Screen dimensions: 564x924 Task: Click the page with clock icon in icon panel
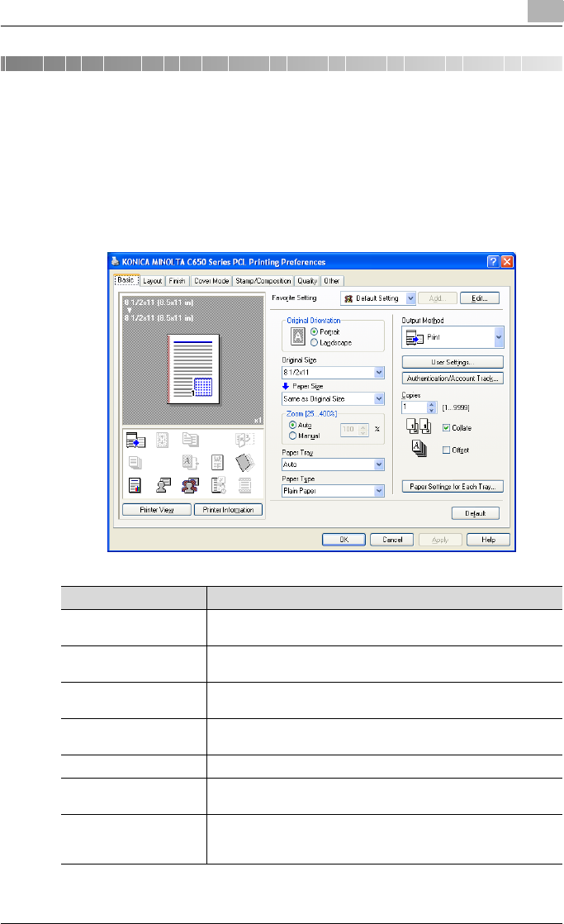click(219, 485)
